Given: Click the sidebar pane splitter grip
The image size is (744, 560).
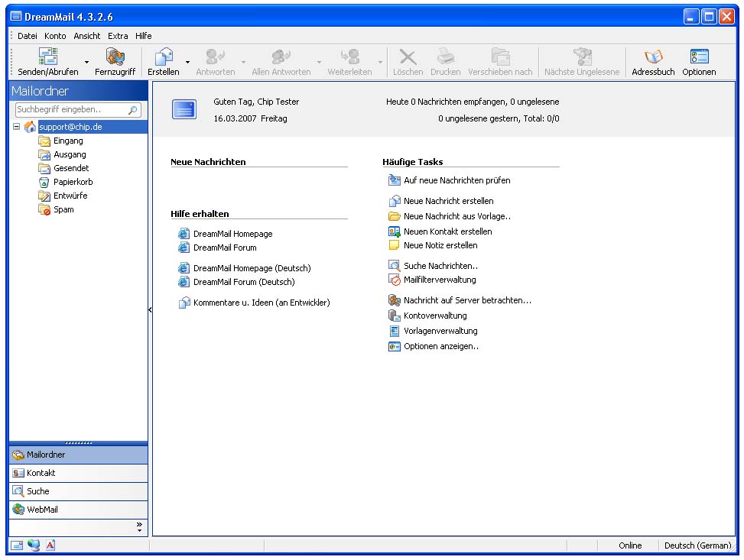Looking at the screenshot, I should [78, 443].
